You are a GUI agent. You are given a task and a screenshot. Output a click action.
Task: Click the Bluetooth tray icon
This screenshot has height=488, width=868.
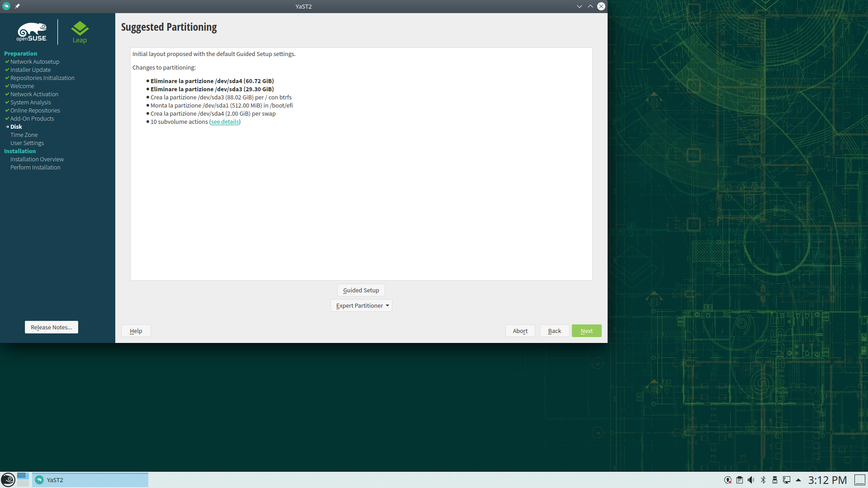763,480
